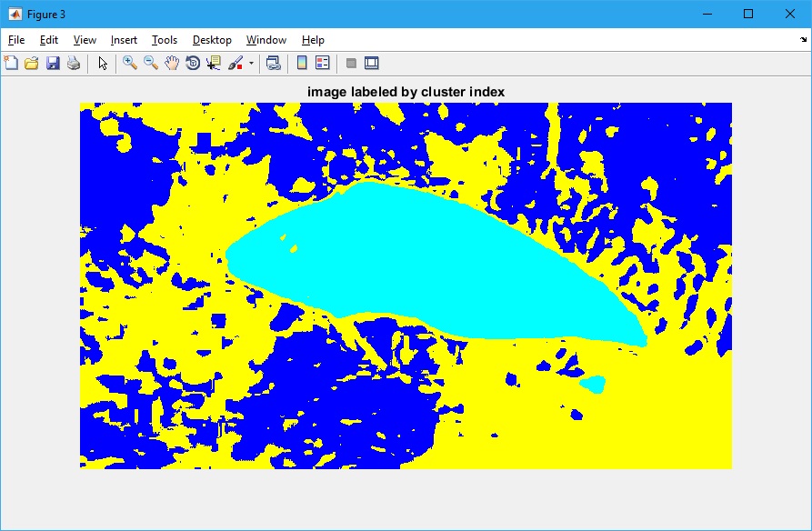812x531 pixels.
Task: Select the Zoom In magnifier tool
Action: 130,63
